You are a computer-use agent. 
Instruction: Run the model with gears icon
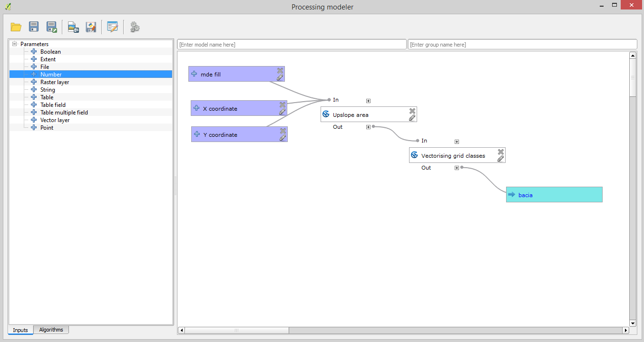135,27
